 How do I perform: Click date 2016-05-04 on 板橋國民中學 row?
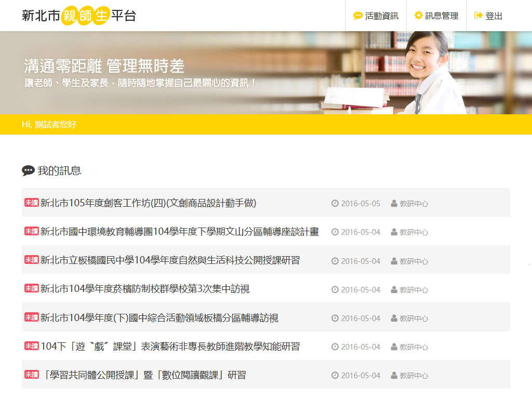[x=361, y=261]
